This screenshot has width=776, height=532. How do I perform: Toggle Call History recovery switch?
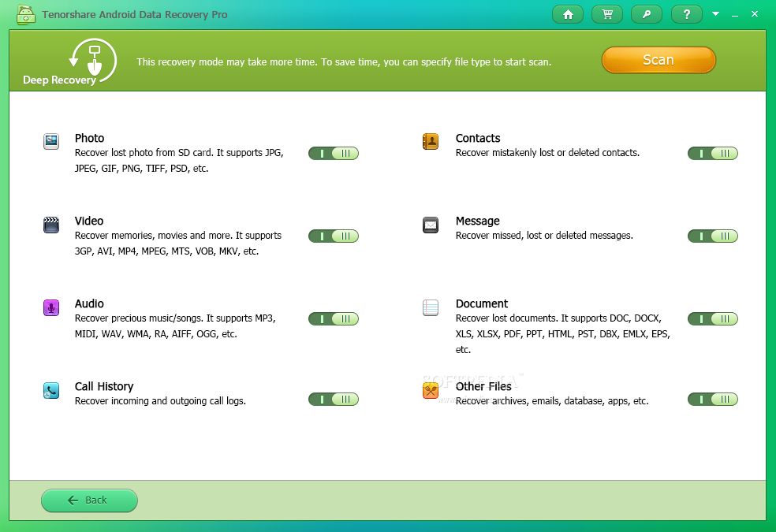(x=333, y=400)
